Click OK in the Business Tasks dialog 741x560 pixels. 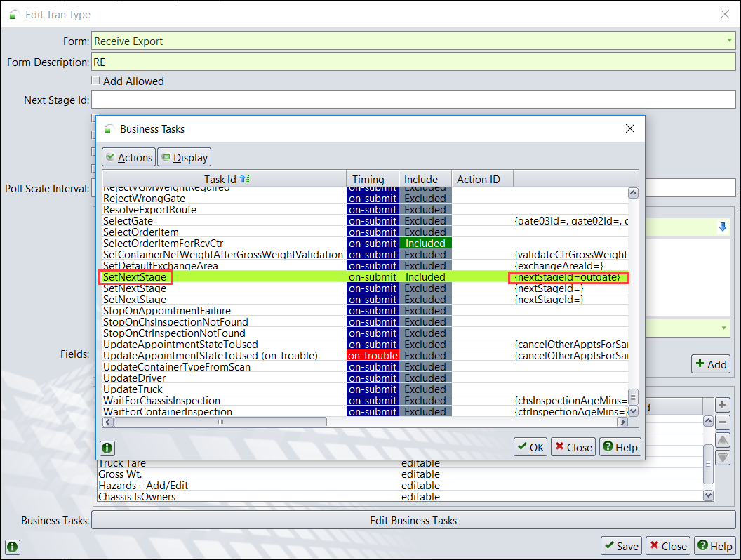(x=530, y=447)
